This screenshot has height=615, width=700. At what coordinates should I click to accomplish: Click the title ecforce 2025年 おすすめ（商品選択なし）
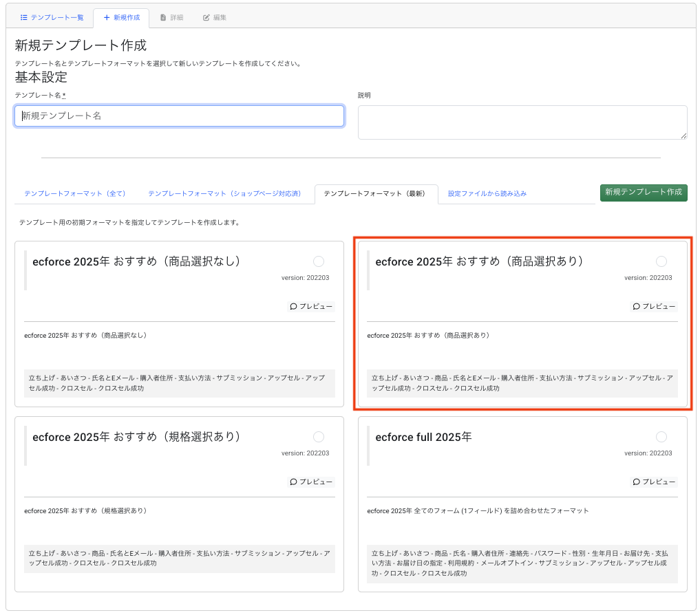click(136, 261)
